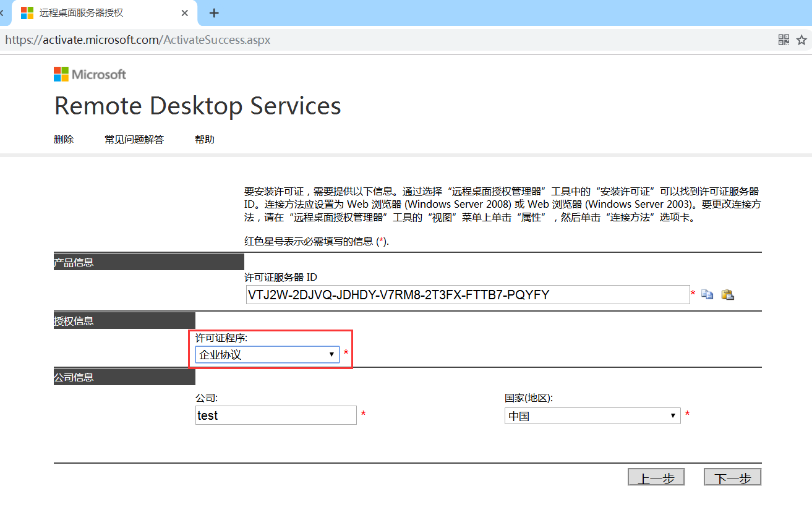Click the dropdown arrow on the 许可证程序 combo box
This screenshot has height=528, width=812.
[332, 354]
